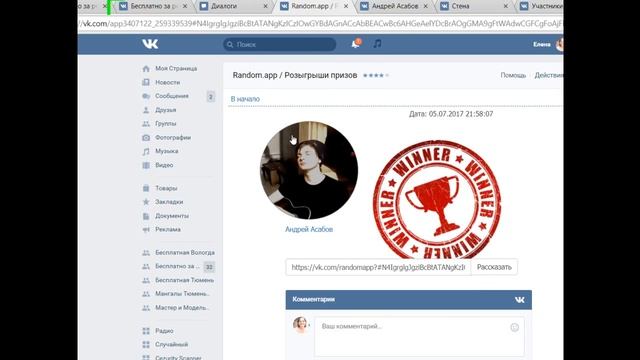
Task: Open the music note icon in header
Action: point(378,43)
